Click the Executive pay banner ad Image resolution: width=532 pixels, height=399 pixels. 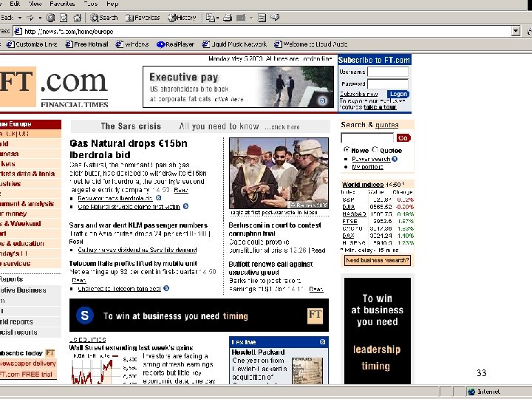point(238,87)
